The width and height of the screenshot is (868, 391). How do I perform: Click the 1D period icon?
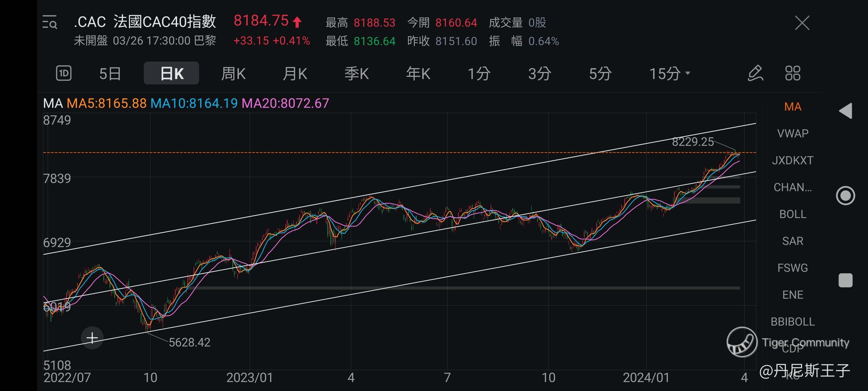[63, 73]
